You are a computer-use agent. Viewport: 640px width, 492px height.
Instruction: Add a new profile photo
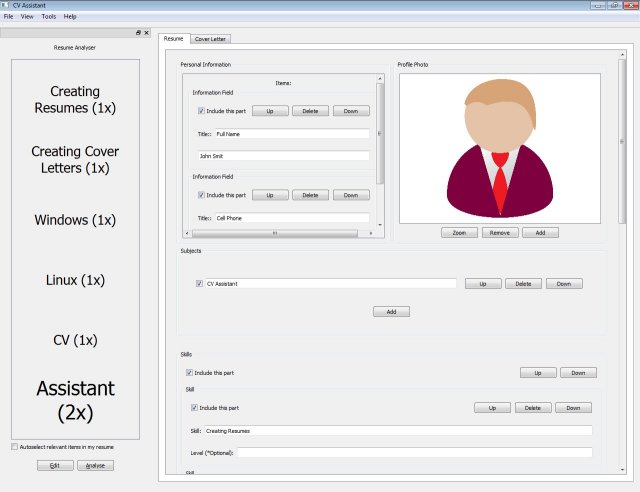coord(540,232)
